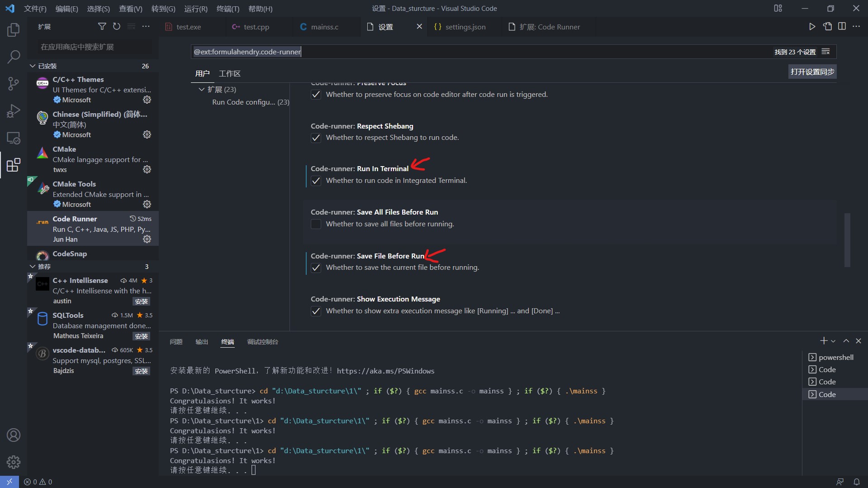Open manage gear for CMake extension
The image size is (868, 488).
click(x=147, y=169)
